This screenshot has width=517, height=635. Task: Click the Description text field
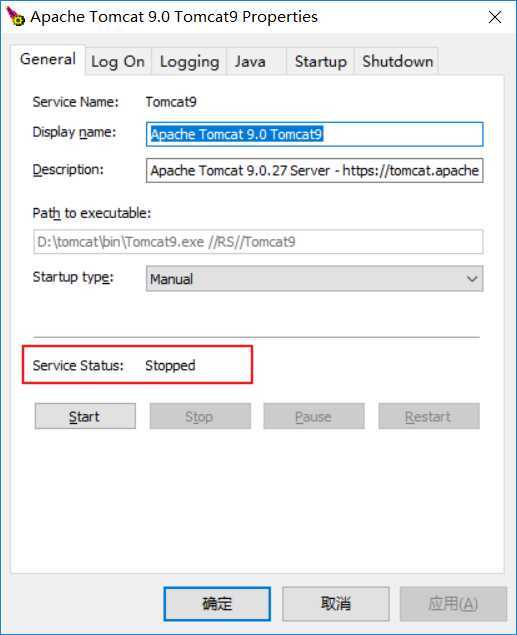pos(315,170)
